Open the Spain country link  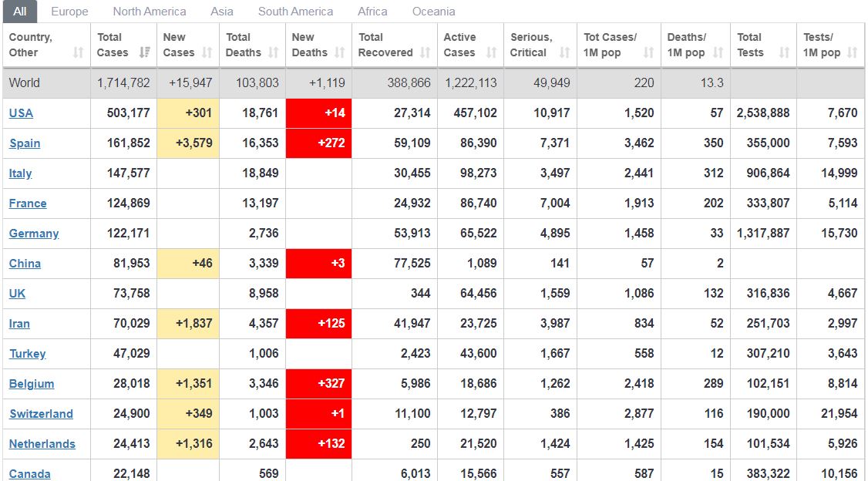tap(25, 143)
